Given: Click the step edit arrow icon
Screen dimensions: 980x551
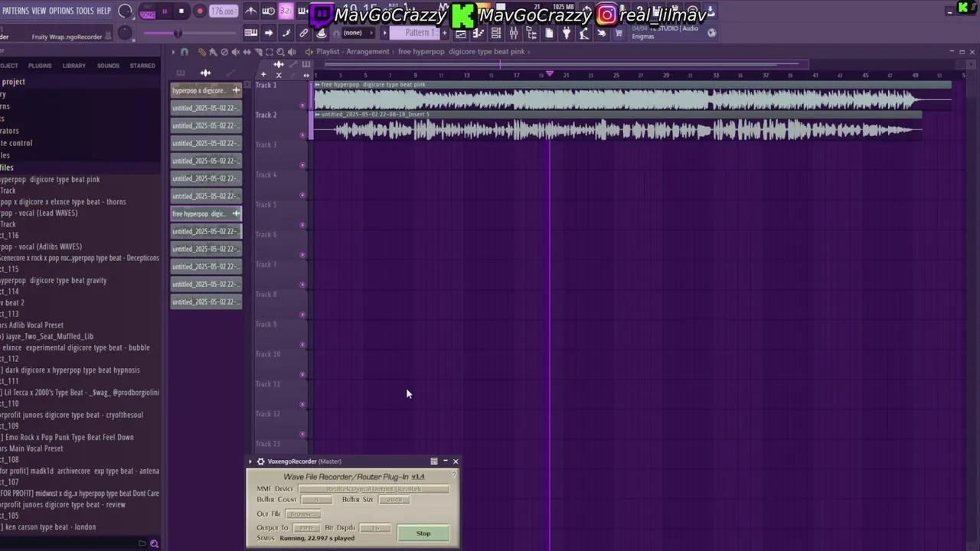Looking at the screenshot, I should point(268,33).
